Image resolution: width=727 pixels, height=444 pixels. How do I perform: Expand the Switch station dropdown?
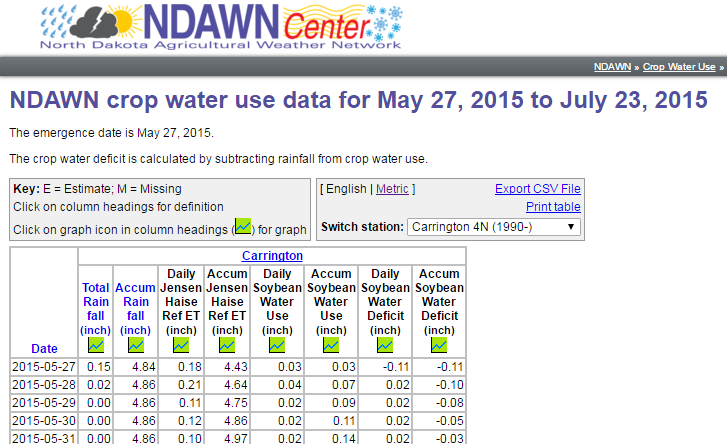[494, 227]
